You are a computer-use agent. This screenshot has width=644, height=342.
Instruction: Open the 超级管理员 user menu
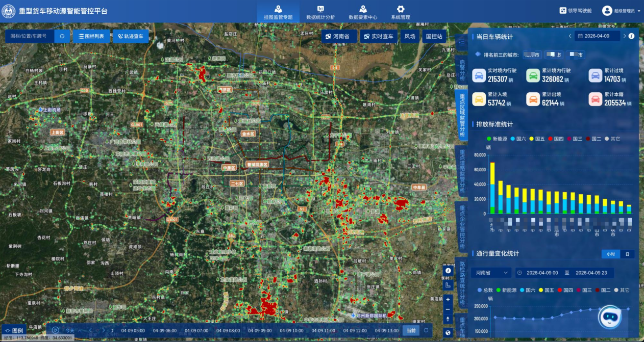point(621,11)
